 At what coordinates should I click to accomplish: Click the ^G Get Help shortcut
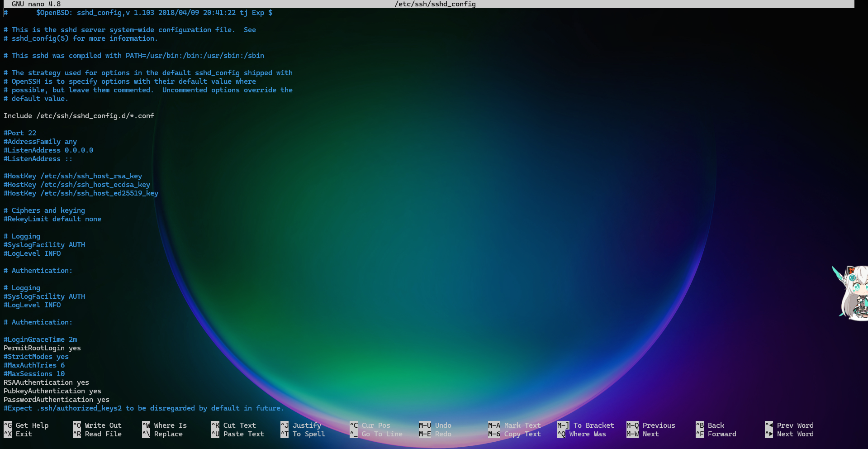(x=26, y=425)
